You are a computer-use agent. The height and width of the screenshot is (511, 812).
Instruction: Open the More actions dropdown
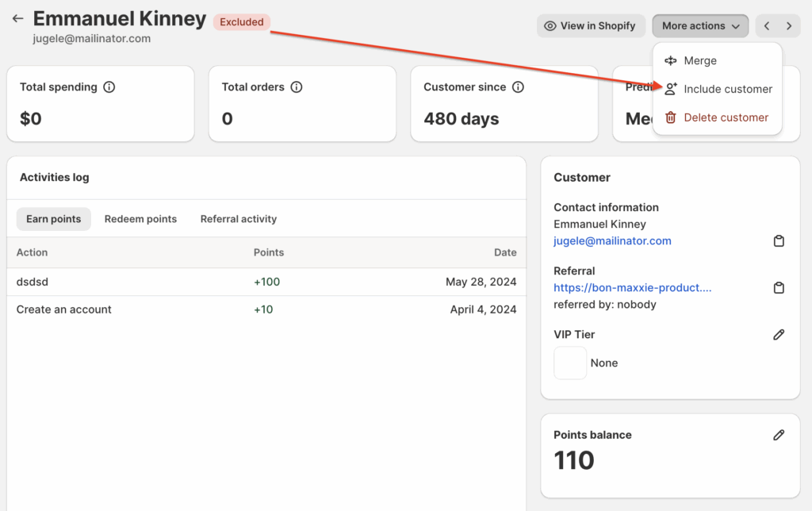click(700, 26)
